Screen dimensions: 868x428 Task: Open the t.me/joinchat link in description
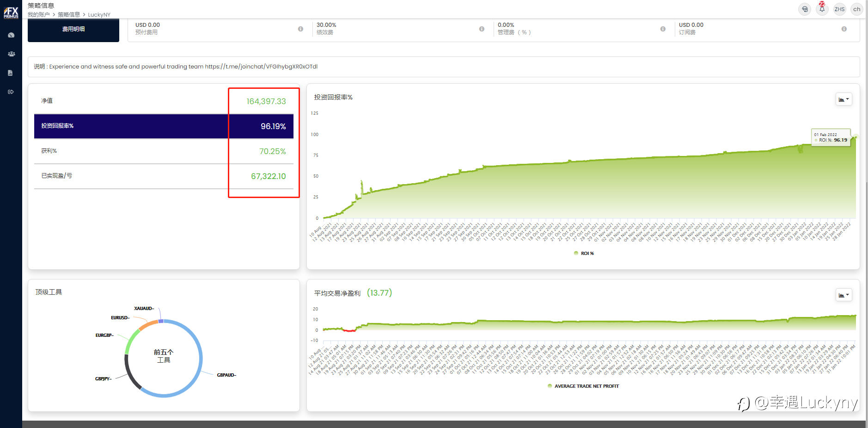pos(261,67)
